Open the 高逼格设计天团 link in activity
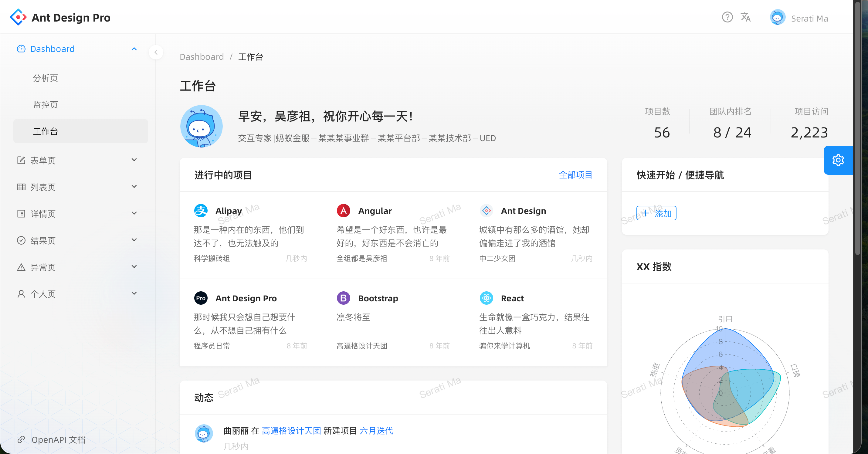The height and width of the screenshot is (454, 868). tap(291, 430)
